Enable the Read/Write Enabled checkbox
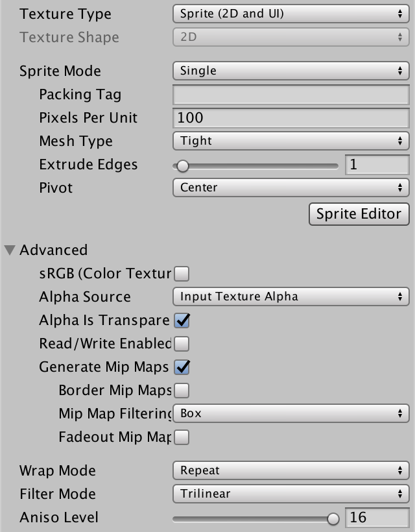The height and width of the screenshot is (532, 415). click(182, 344)
